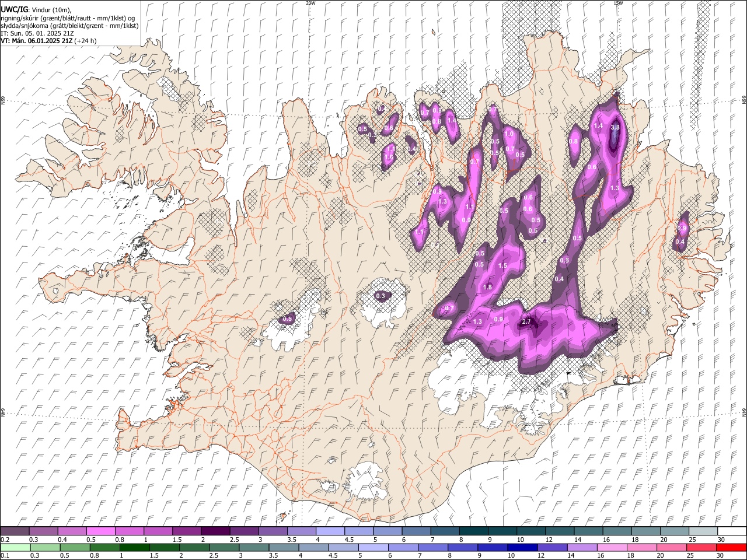The height and width of the screenshot is (560, 747).
Task: Pick the darkest green rain legend swatch
Action: point(134,547)
